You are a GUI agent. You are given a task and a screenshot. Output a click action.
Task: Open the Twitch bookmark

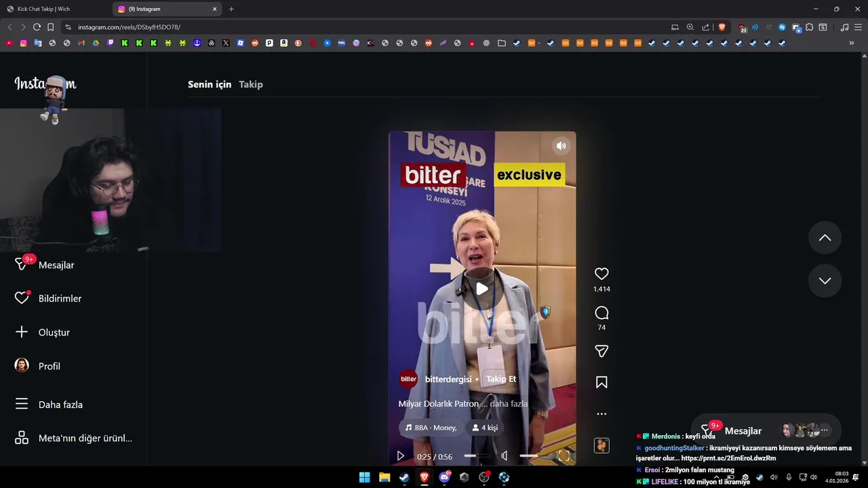pyautogui.click(x=111, y=43)
